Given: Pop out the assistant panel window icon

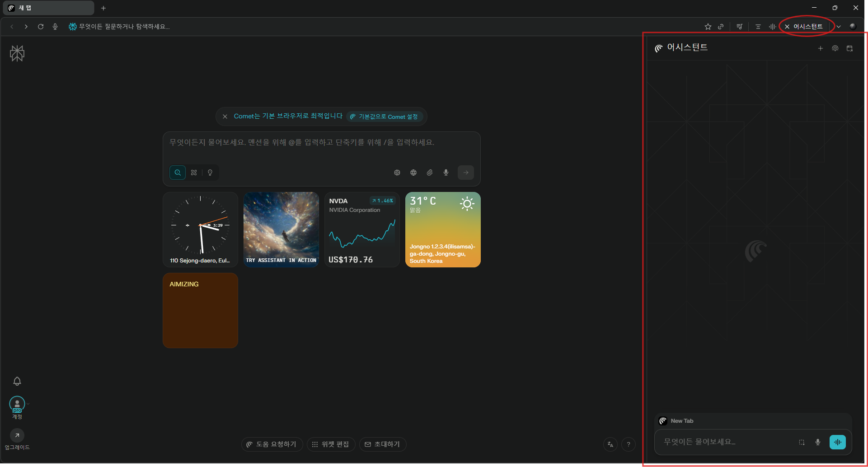Looking at the screenshot, I should click(849, 48).
